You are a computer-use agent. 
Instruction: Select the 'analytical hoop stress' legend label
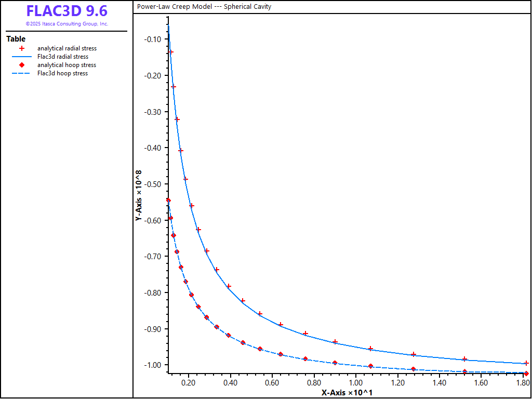pos(66,65)
